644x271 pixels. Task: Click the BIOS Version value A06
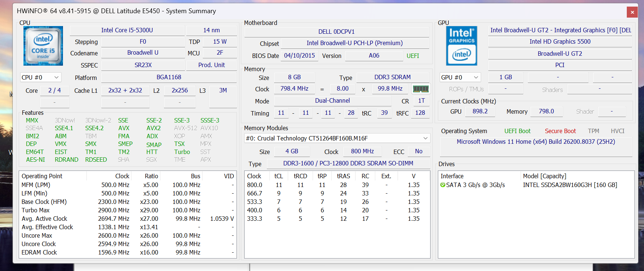(x=374, y=55)
